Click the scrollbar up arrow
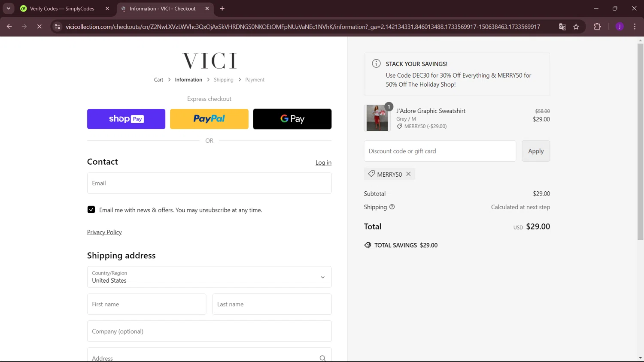Screen dimensions: 644x362 (x=640, y=40)
